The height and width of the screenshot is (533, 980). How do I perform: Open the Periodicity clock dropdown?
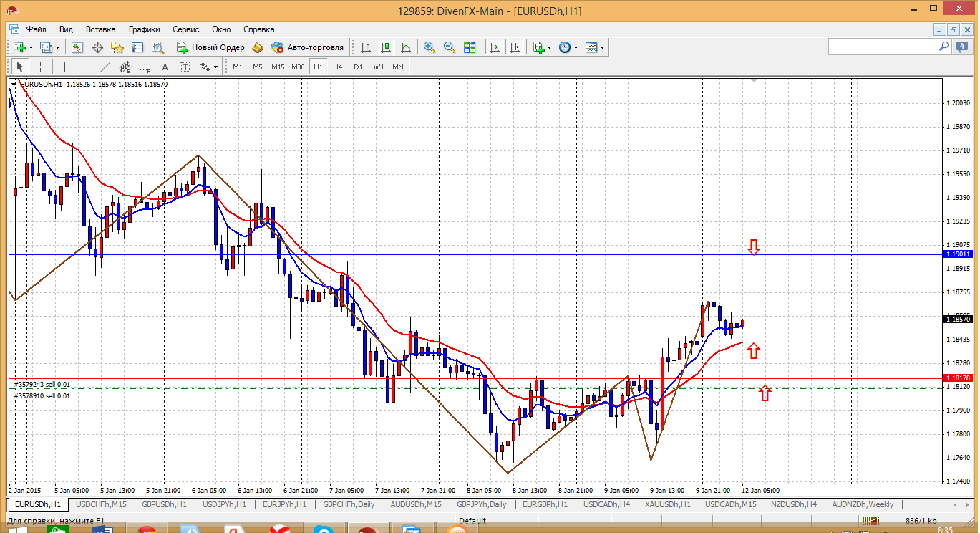[576, 47]
